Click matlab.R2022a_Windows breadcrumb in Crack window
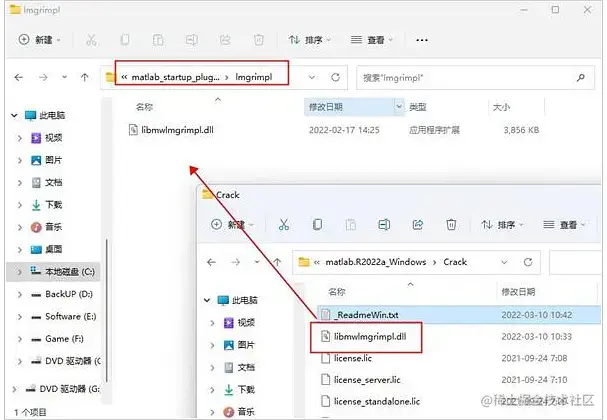 tap(376, 262)
